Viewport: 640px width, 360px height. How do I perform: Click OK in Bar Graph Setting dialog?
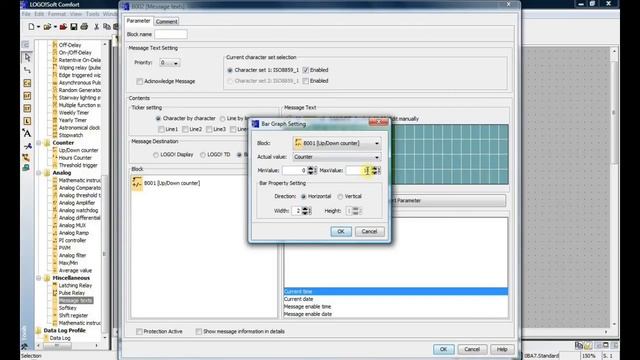[x=341, y=231]
